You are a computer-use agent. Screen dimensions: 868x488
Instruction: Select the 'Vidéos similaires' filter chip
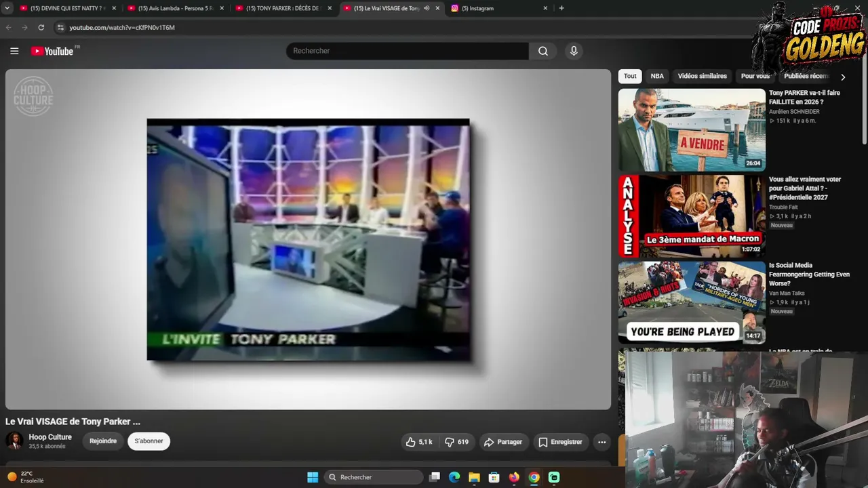click(x=703, y=77)
